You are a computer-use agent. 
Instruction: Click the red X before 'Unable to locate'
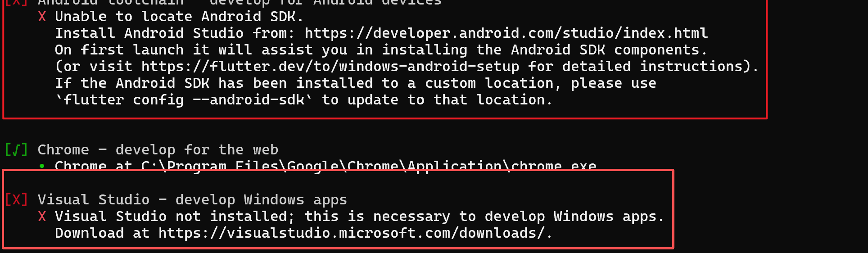pyautogui.click(x=42, y=17)
